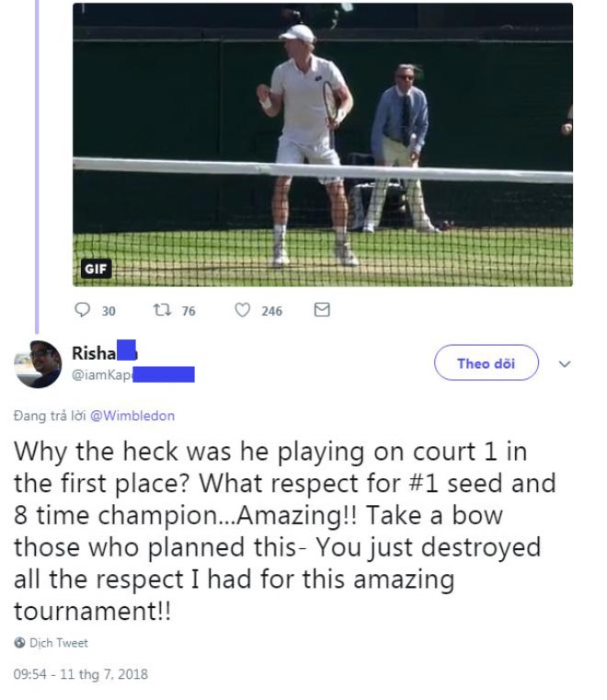Like the tweet with the heart icon
Image resolution: width=607 pixels, height=700 pixels.
[x=243, y=311]
